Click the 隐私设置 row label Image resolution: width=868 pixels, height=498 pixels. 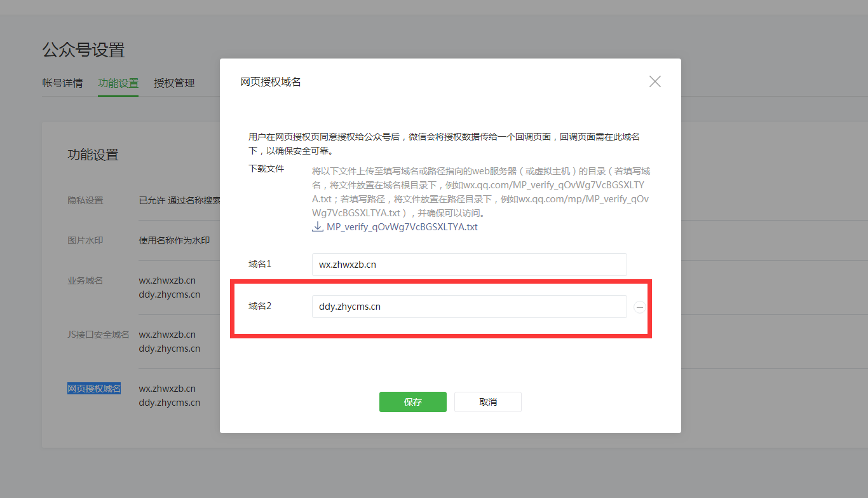[x=85, y=200]
